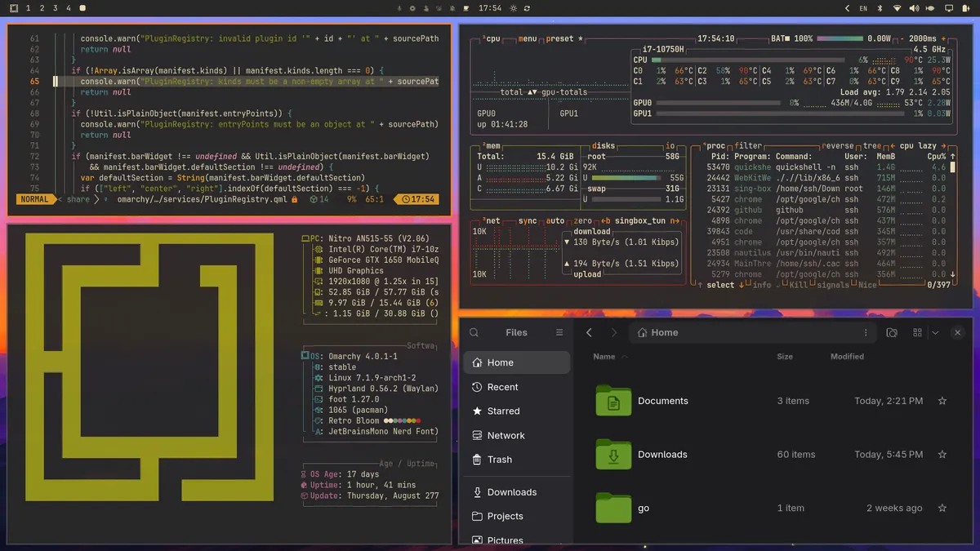Click Kill at bottom of btop proc box

tap(798, 285)
